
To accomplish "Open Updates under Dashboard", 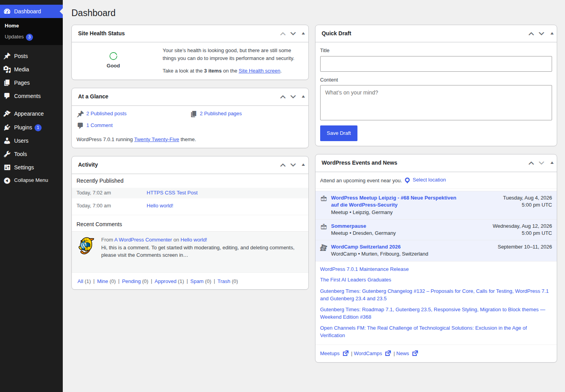I will click(14, 37).
